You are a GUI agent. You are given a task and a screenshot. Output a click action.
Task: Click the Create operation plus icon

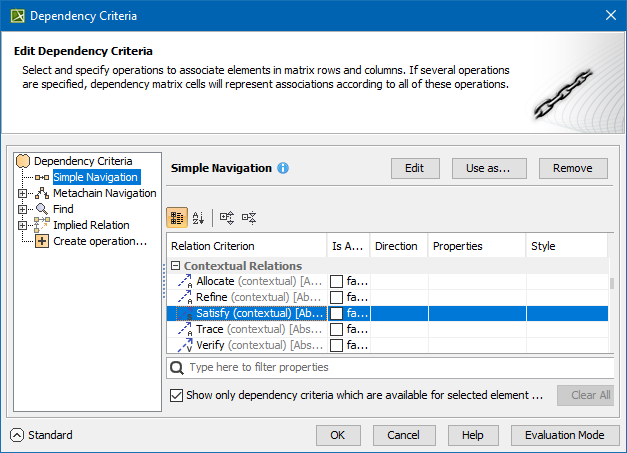(x=42, y=241)
